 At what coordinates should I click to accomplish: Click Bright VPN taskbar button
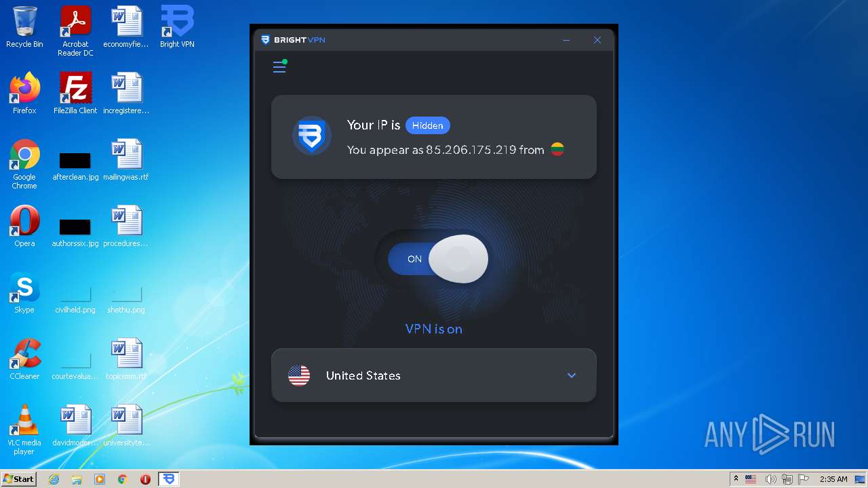tap(168, 479)
